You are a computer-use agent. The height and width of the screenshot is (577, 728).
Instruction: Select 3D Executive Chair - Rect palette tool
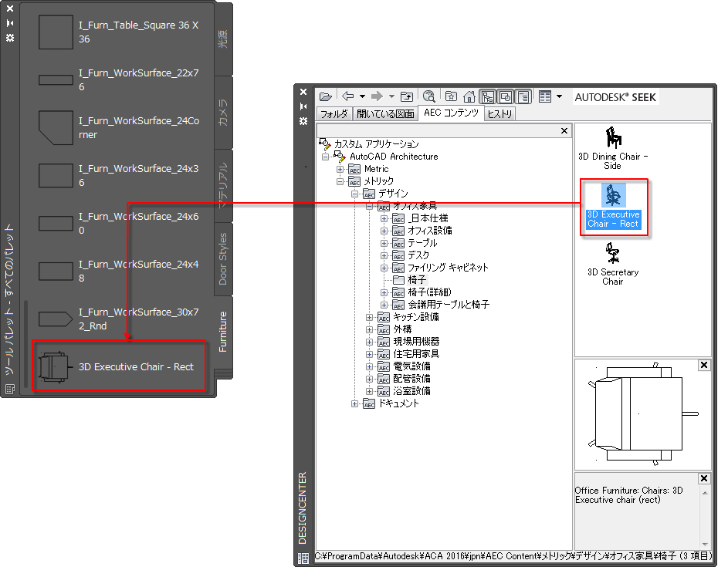coord(119,366)
